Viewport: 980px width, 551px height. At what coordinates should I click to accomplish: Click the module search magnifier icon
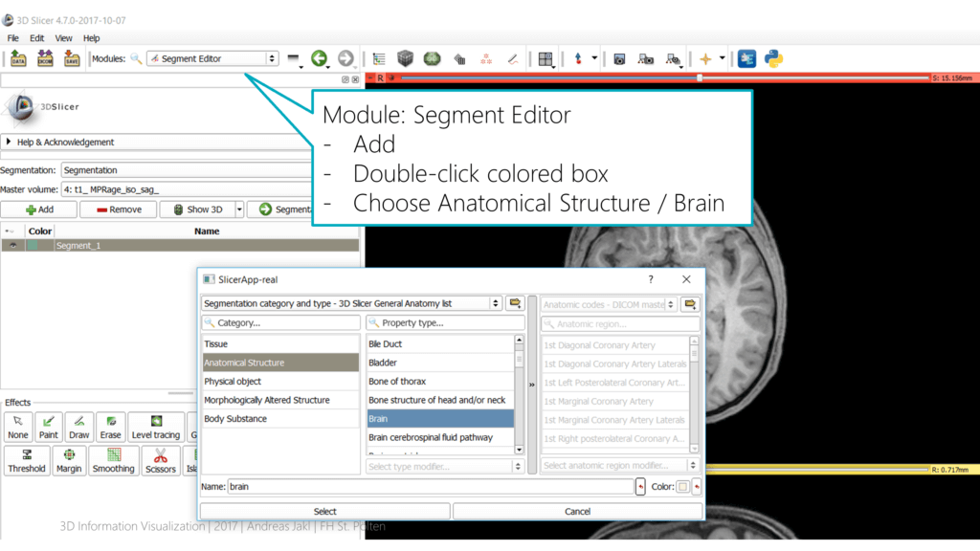coord(136,58)
